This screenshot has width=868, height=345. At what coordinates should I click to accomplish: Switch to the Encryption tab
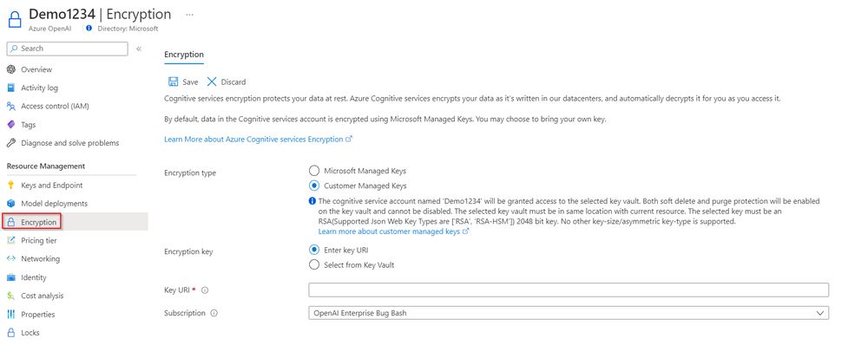tap(184, 55)
